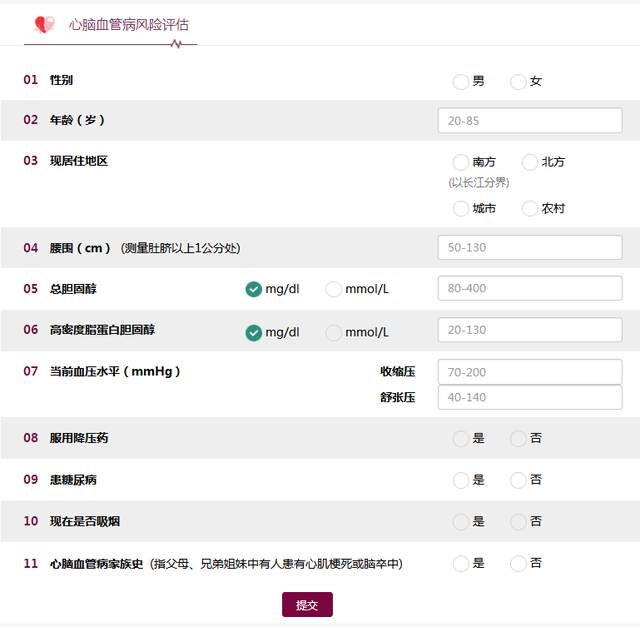
Task: Select 女 for gender
Action: pyautogui.click(x=518, y=81)
